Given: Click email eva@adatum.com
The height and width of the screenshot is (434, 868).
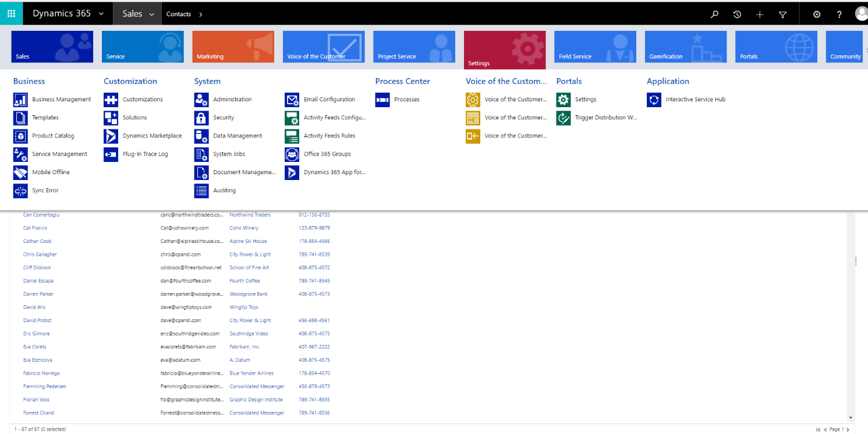Looking at the screenshot, I should point(180,360).
